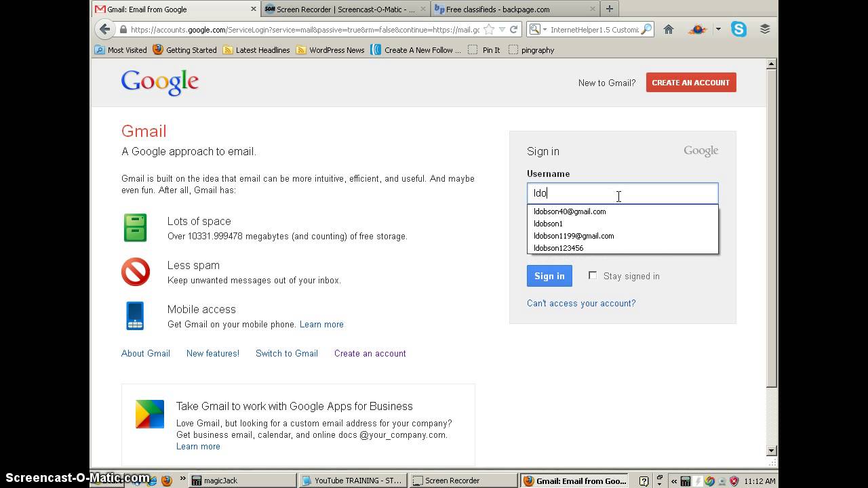Switch to the Screen Recorder Screencast-O-Matic tab
The width and height of the screenshot is (868, 488).
click(x=345, y=9)
